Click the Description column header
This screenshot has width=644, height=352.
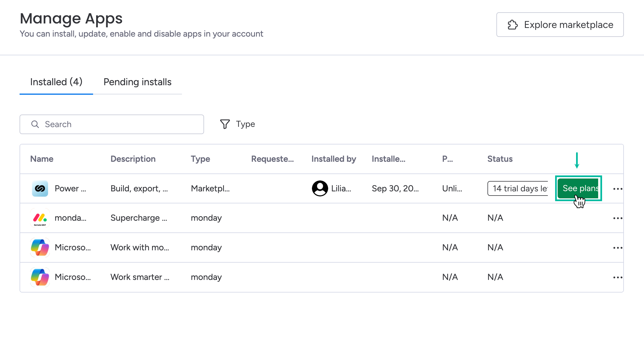[133, 159]
